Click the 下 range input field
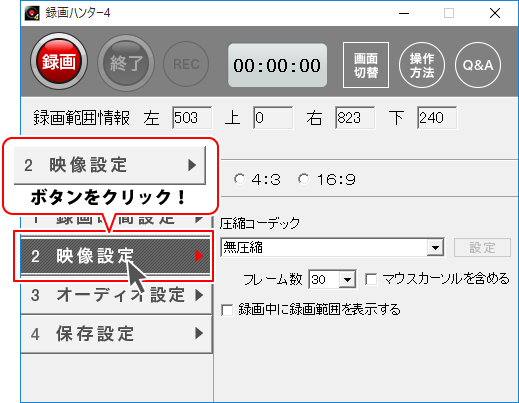This screenshot has width=519, height=403. point(437,118)
